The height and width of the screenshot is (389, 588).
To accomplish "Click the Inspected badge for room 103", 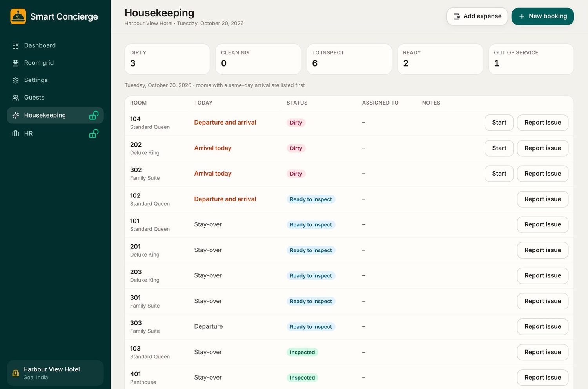I will (x=302, y=352).
